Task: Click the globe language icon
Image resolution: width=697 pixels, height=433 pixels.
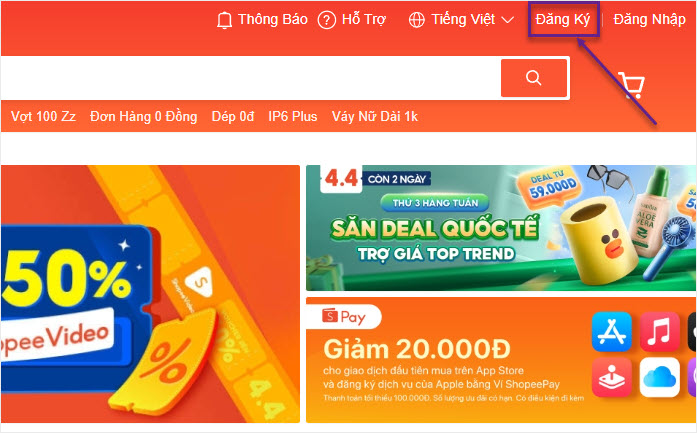Action: [417, 20]
